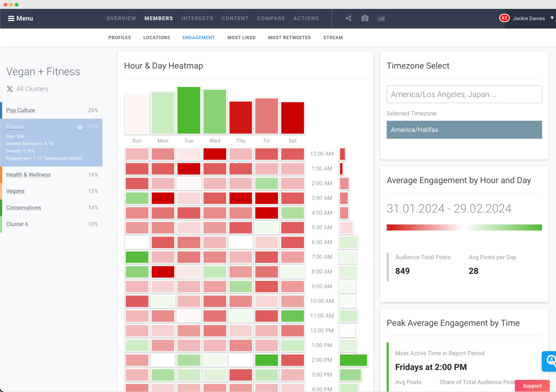Go to Overview tab
Screen dimensions: 556x392
[x=121, y=18]
